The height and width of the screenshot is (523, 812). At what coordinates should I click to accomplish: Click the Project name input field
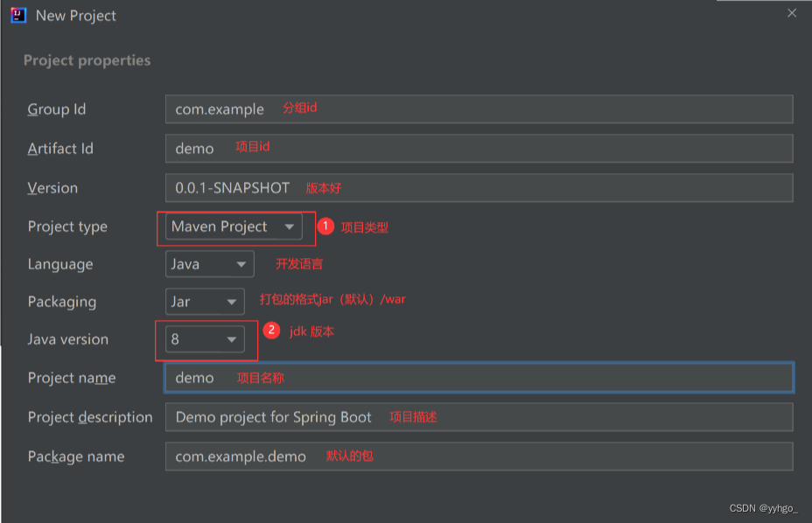(x=478, y=378)
